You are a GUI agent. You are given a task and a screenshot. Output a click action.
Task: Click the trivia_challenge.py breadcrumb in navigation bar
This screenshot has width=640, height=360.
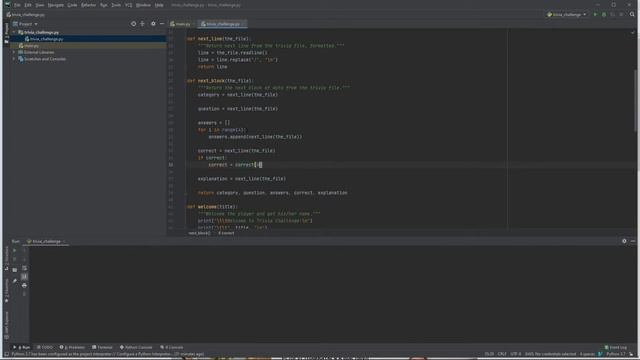pos(26,15)
